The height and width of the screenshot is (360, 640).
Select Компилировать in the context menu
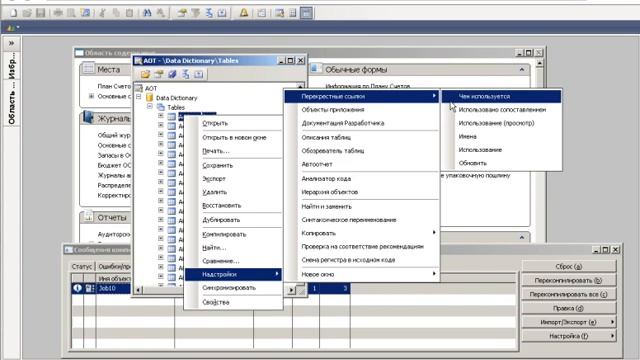[x=233, y=234]
